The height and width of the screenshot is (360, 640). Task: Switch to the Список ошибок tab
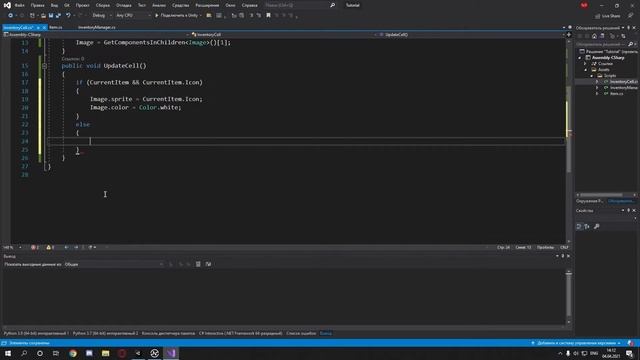click(301, 333)
